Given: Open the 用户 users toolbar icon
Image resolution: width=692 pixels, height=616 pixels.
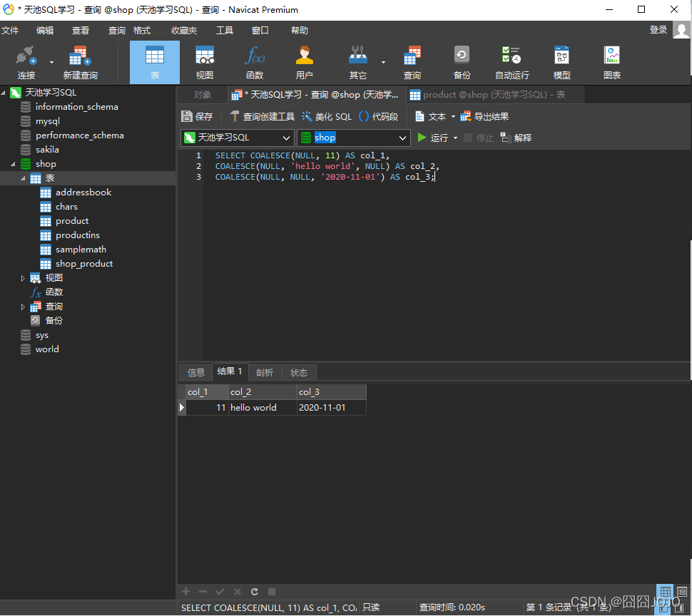Looking at the screenshot, I should pos(304,62).
